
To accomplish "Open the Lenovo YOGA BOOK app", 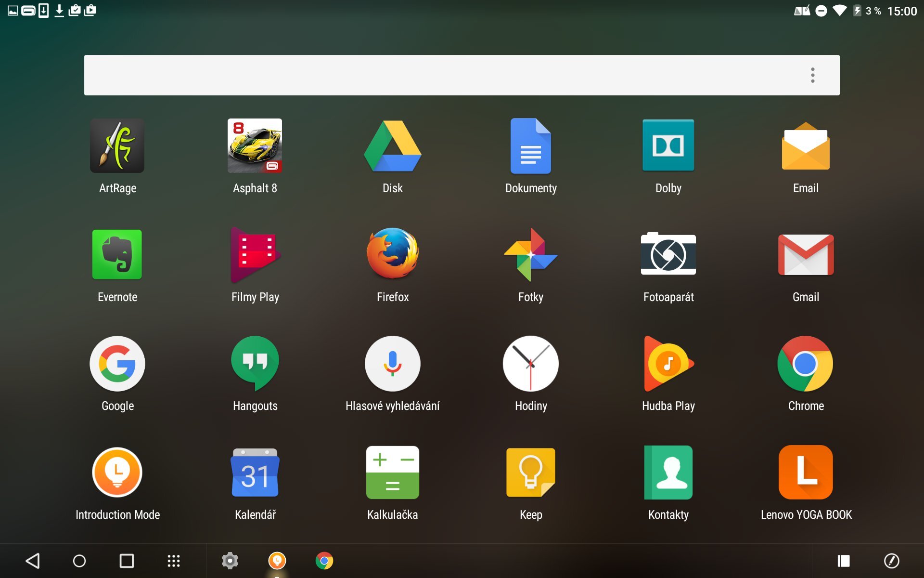I will [806, 473].
